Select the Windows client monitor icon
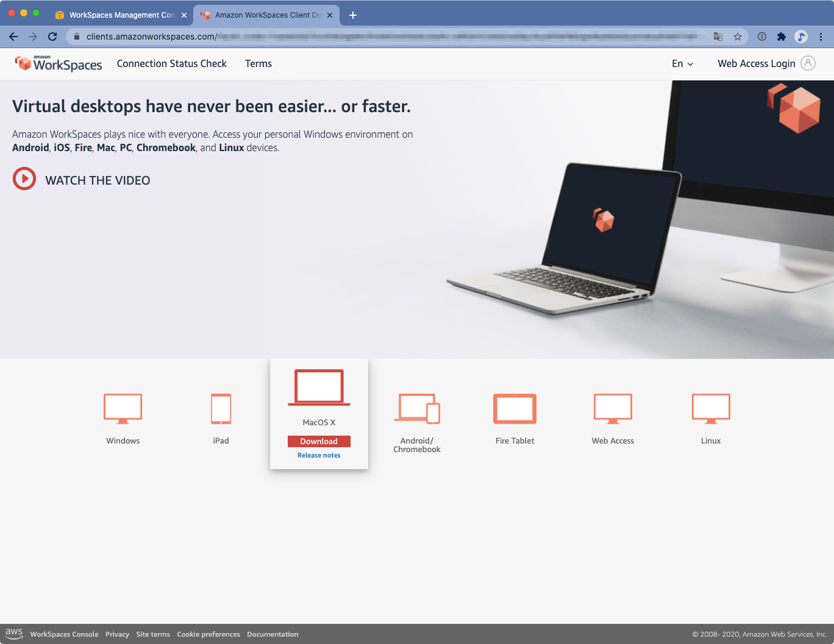 tap(123, 409)
